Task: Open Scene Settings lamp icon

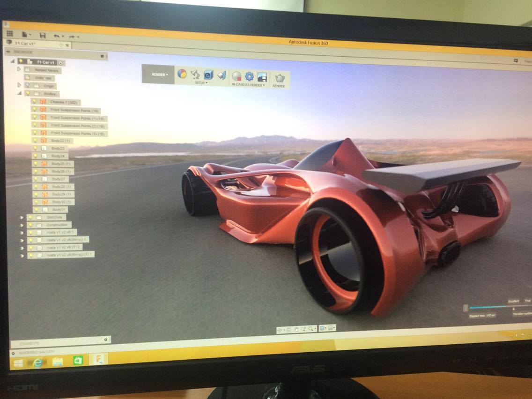Action: pos(195,74)
